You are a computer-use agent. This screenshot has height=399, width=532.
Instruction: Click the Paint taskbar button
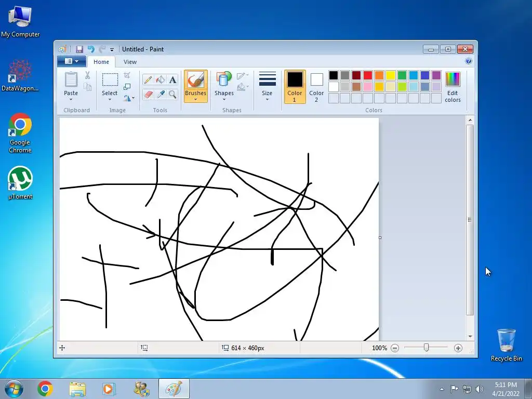174,389
